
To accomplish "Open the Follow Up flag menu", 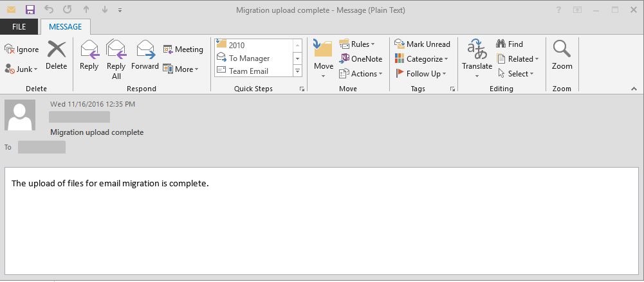I will [420, 74].
